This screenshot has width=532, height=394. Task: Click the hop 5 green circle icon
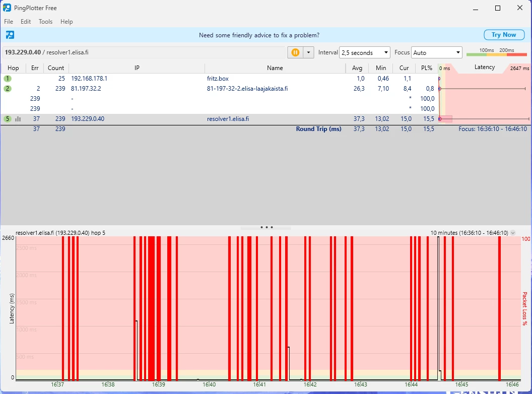pyautogui.click(x=8, y=119)
